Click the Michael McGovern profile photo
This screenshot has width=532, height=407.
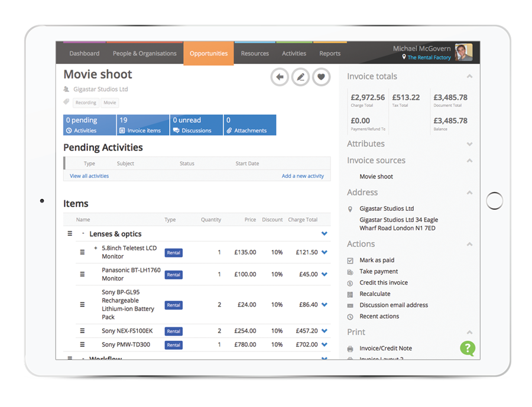463,52
